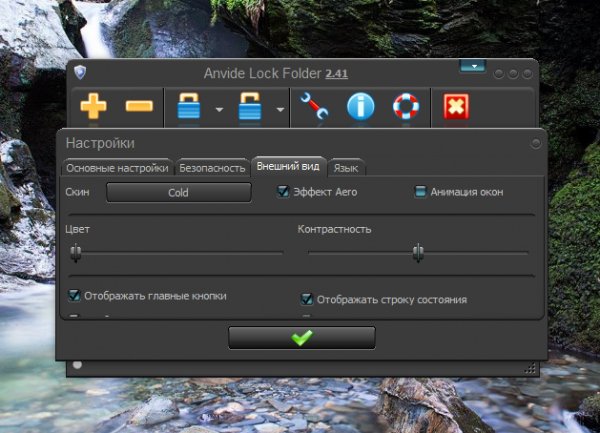Click the Контрастность slider handle
Viewport: 600px width, 433px height.
click(x=418, y=252)
